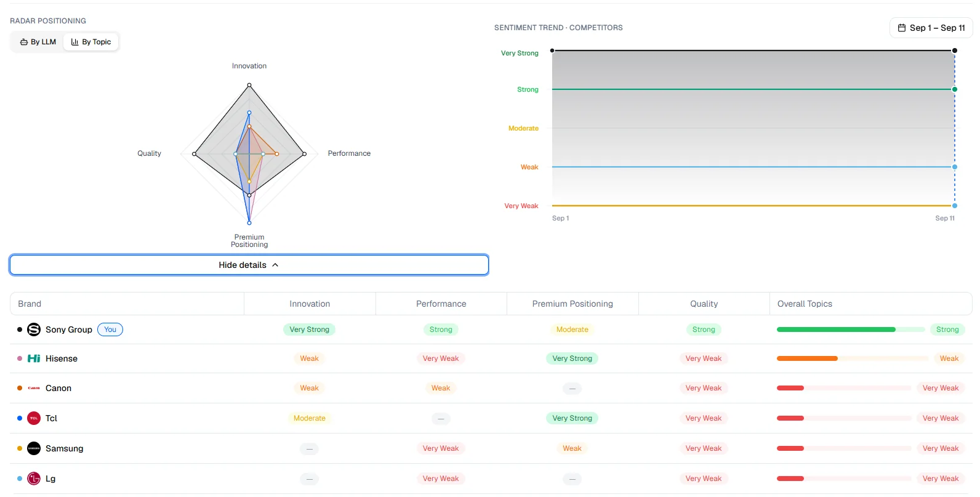Click the Lg brand logo
The height and width of the screenshot is (497, 980).
tap(34, 479)
